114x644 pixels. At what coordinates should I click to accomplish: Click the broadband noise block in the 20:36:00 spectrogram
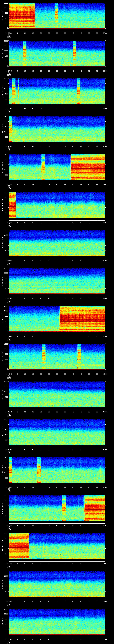coord(22,16)
